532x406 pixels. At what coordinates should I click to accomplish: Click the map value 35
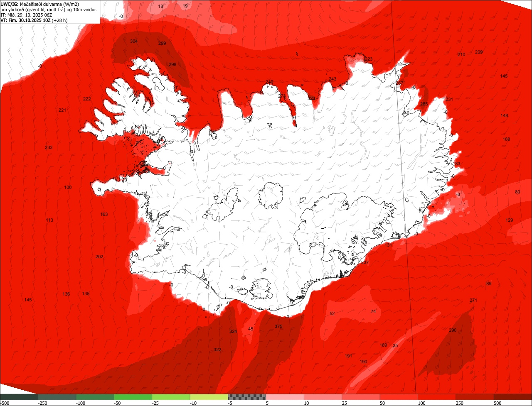395,345
